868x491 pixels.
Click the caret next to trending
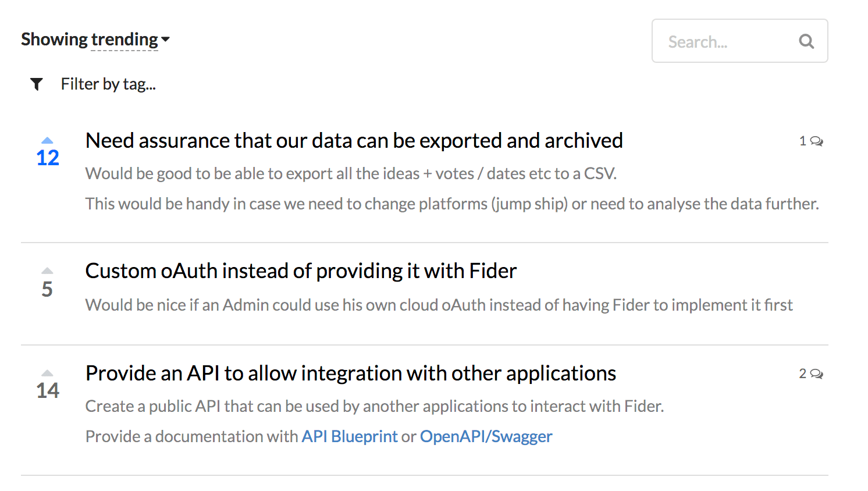(166, 40)
